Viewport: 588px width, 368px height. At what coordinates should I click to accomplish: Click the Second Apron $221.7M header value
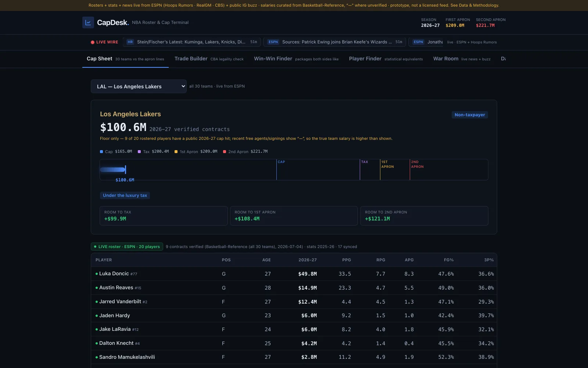coord(485,25)
